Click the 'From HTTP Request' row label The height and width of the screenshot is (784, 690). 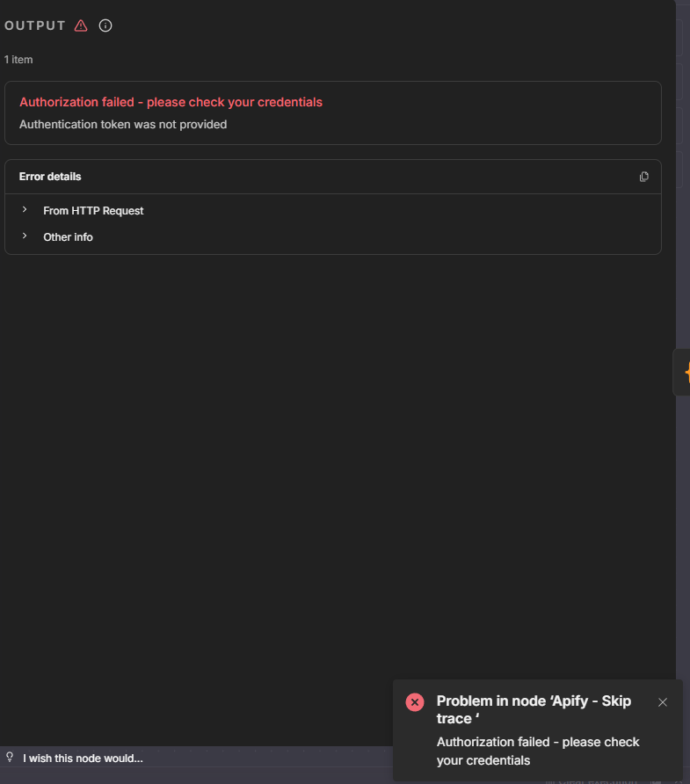coord(93,211)
